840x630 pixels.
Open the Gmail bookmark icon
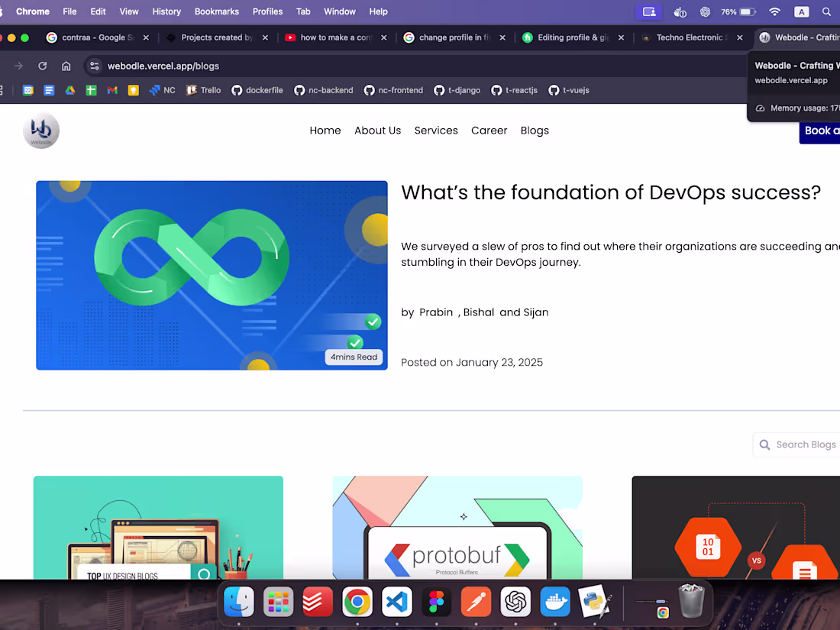coord(112,90)
